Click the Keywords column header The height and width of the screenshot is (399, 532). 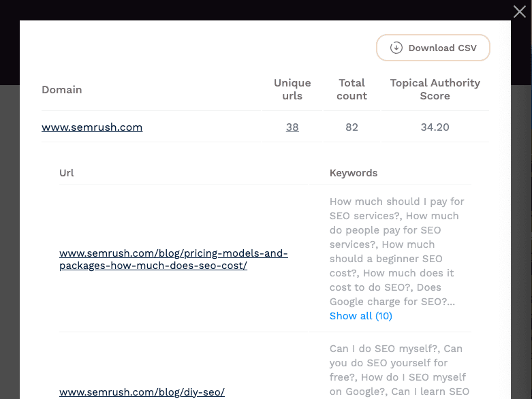354,173
